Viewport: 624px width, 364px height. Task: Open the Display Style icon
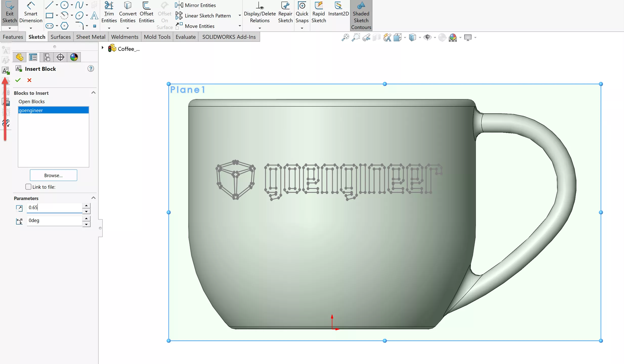click(413, 38)
